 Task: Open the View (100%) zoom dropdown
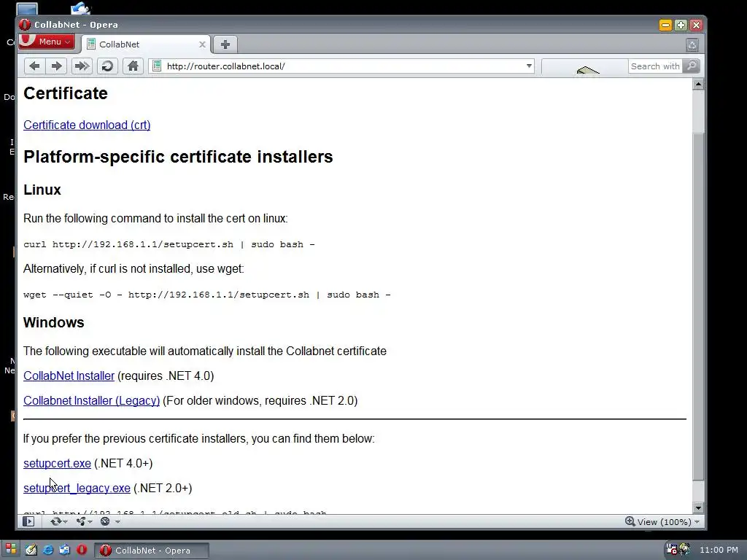pyautogui.click(x=668, y=522)
